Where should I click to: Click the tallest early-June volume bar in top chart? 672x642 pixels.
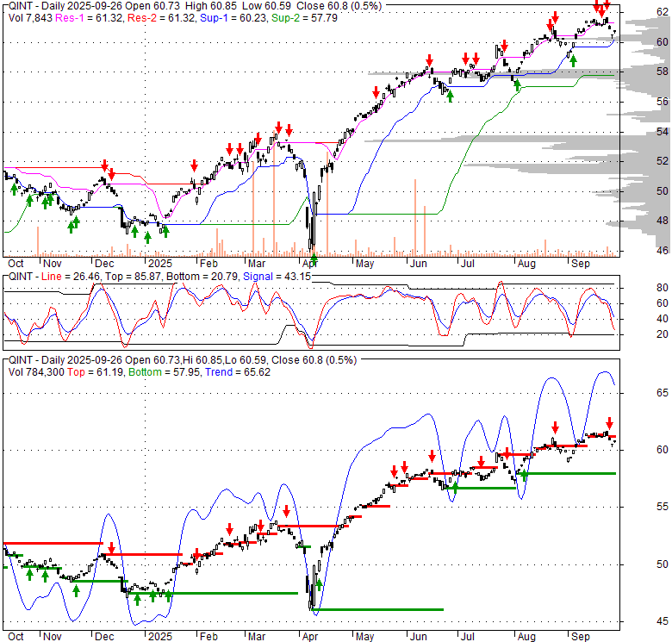(415, 218)
